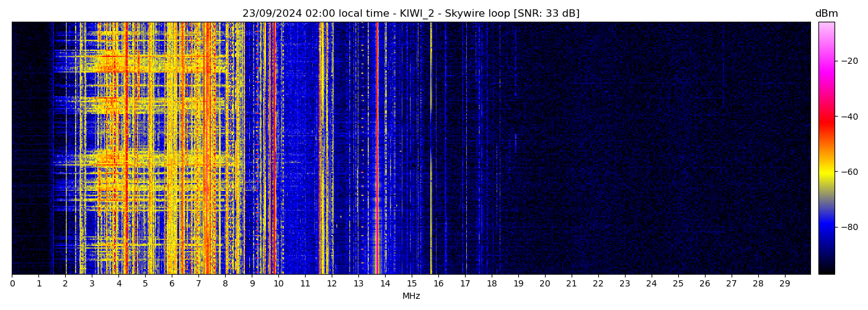Click the 7 MHz tick label
This screenshot has height=310, width=868.
198,284
